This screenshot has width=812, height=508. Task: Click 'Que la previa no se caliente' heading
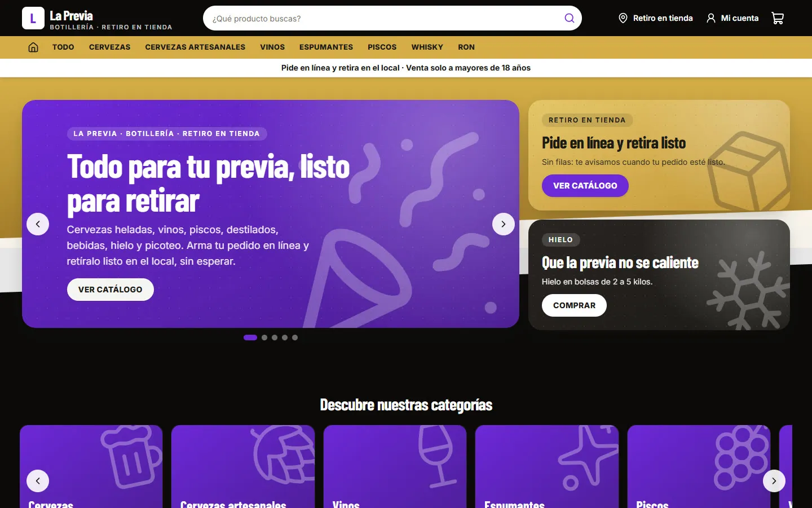click(x=620, y=263)
